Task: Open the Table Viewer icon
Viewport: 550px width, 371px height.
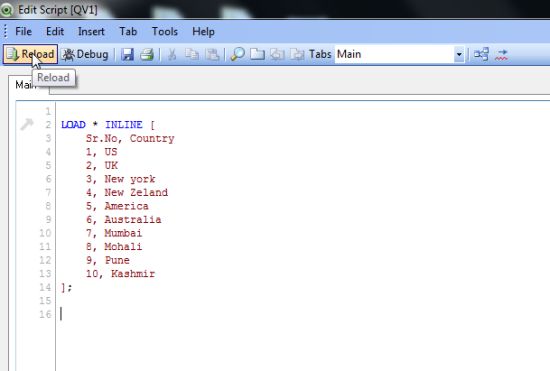Action: tap(481, 55)
